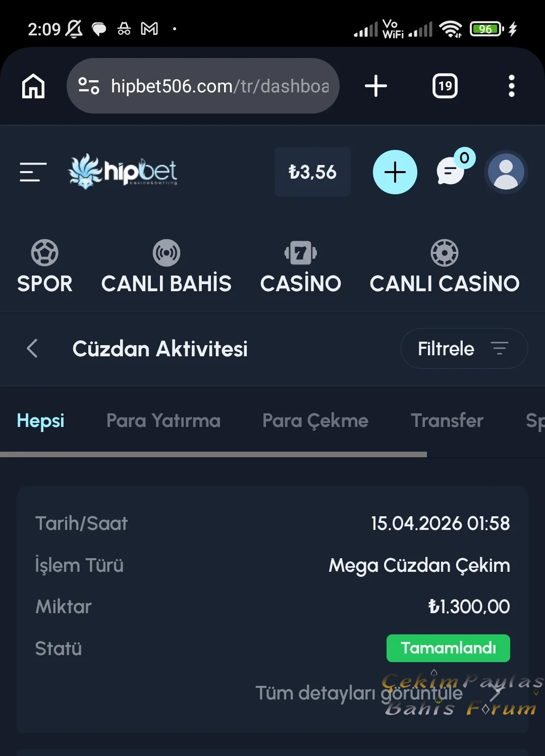Open the site settings icon in address bar
545x756 pixels.
click(x=89, y=86)
